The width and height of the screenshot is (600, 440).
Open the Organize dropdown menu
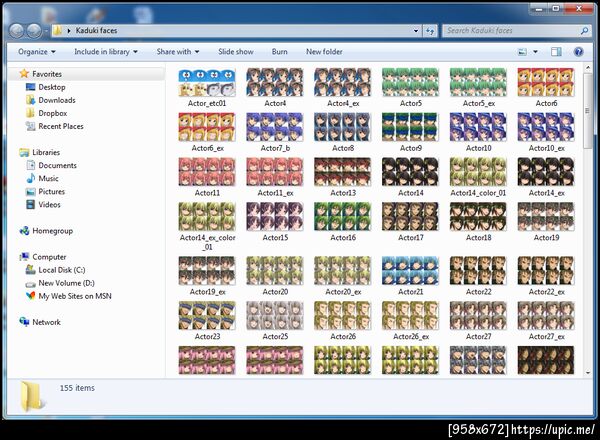[37, 52]
